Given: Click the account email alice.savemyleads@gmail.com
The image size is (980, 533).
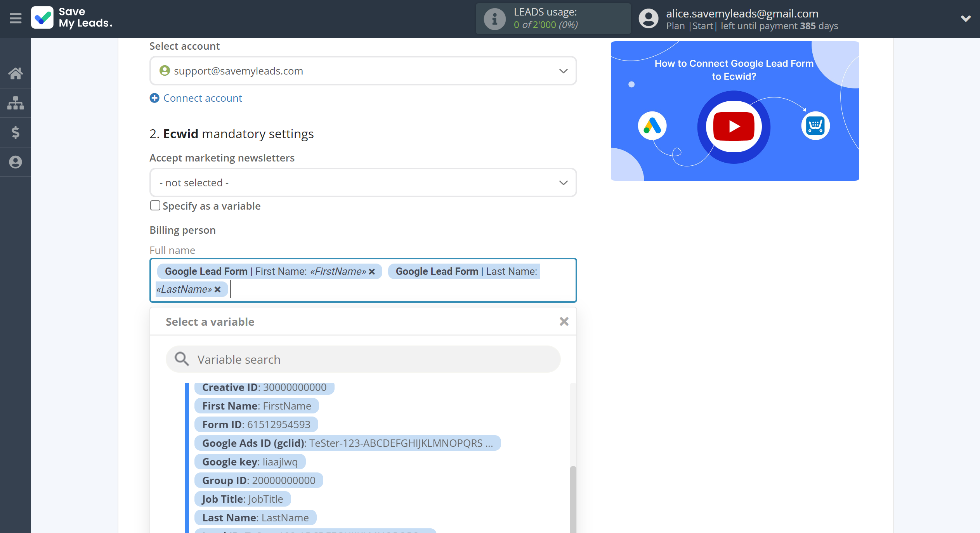Looking at the screenshot, I should pos(742,13).
